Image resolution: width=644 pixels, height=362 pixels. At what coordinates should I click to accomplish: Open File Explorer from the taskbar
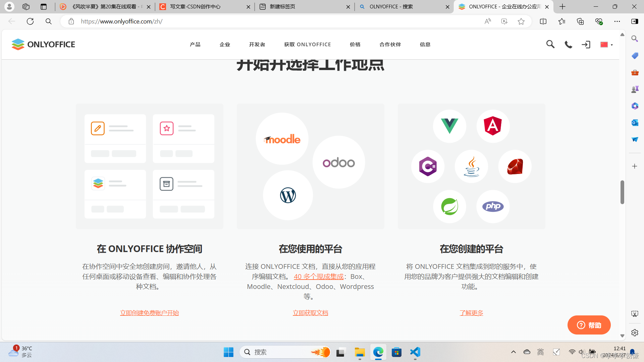coord(360,352)
